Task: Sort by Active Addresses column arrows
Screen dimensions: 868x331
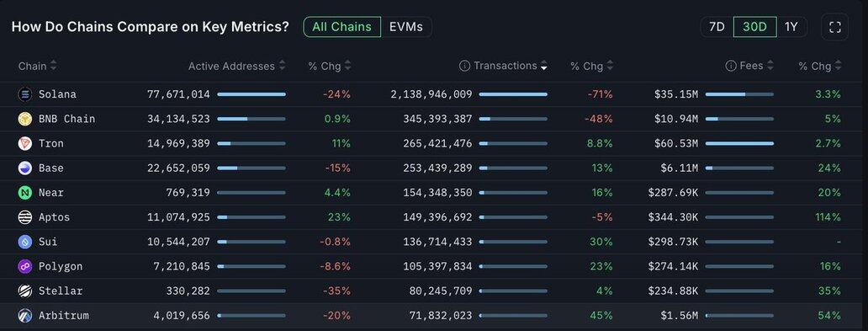Action: 283,66
